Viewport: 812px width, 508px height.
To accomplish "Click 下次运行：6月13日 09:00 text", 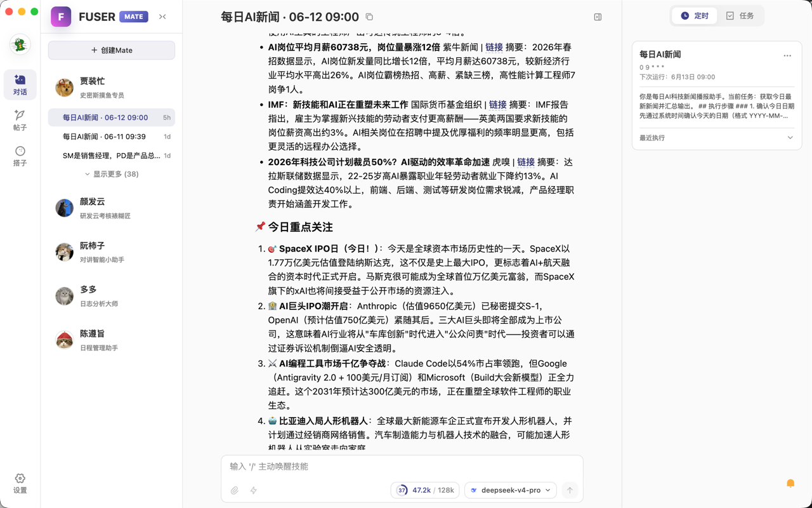I will click(x=677, y=77).
